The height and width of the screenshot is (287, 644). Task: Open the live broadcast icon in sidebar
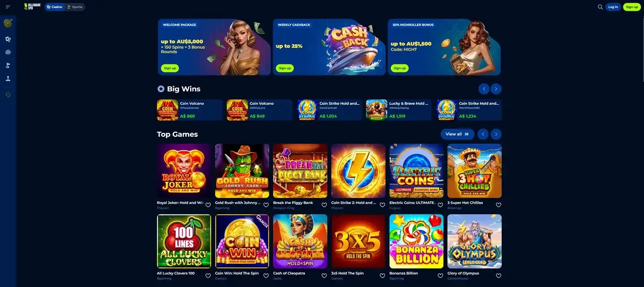(x=8, y=52)
